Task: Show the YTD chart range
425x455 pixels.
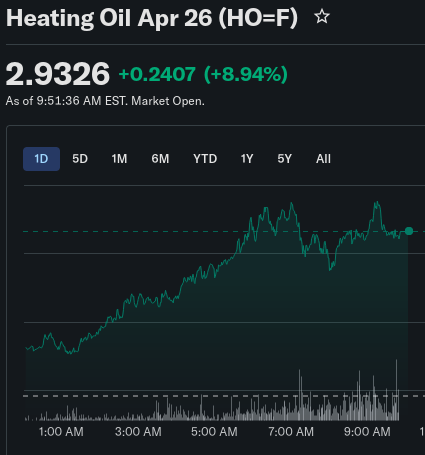Action: 205,159
